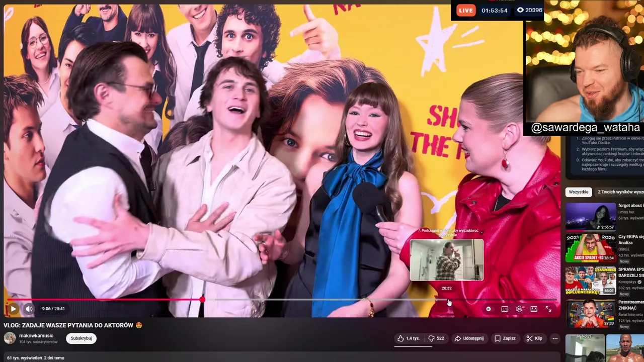
Task: Click the @sawardega_wataha label
Action: [x=585, y=128]
